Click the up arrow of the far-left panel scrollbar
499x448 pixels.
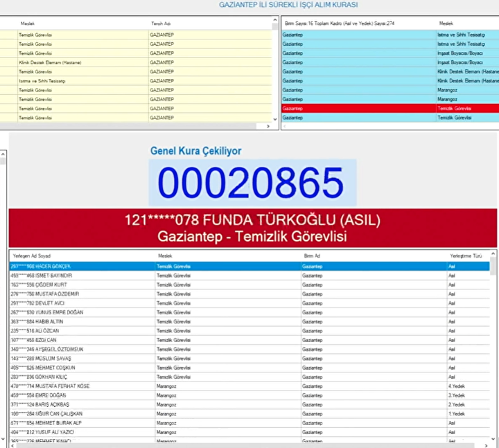click(x=3, y=154)
